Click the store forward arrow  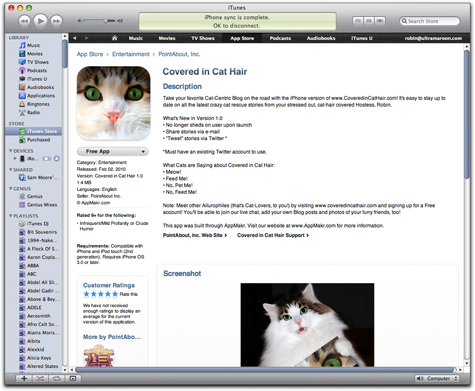[x=86, y=38]
